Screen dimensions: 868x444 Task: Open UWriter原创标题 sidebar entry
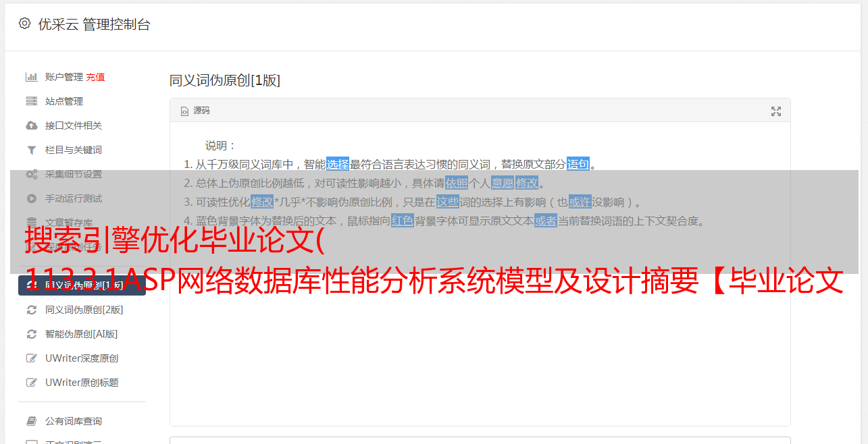82,383
